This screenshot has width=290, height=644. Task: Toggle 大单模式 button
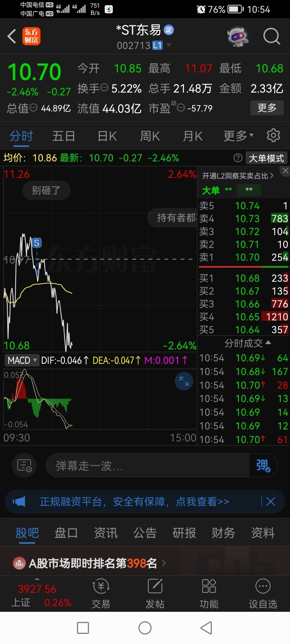coord(266,158)
